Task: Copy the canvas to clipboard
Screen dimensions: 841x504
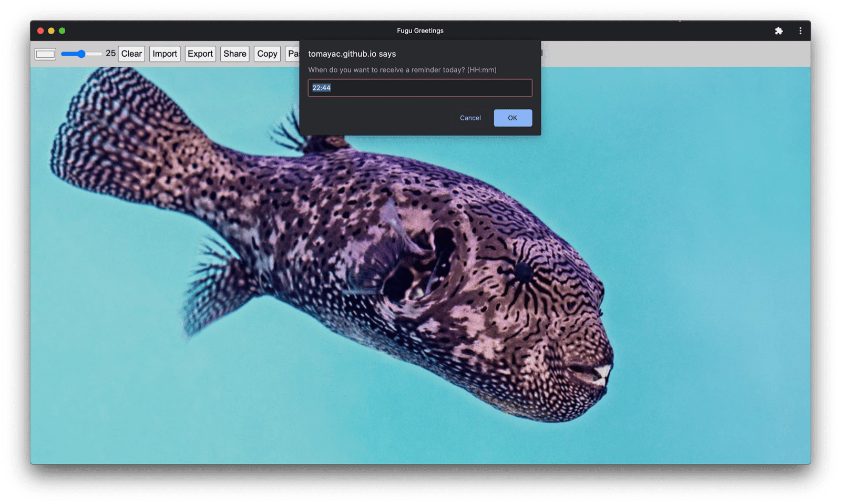Action: pos(266,53)
